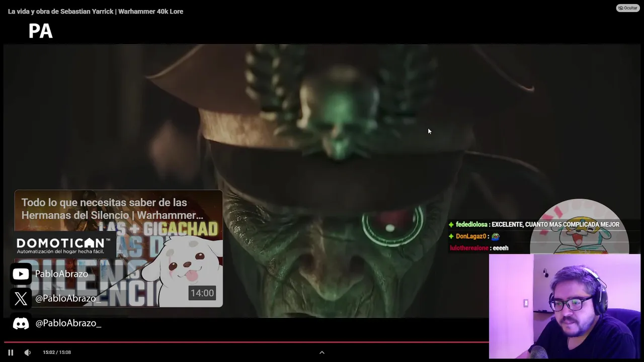Screen dimensions: 644x362
Task: Click the Discord icon next to @PabloAbrazo_
Action: coord(21,323)
